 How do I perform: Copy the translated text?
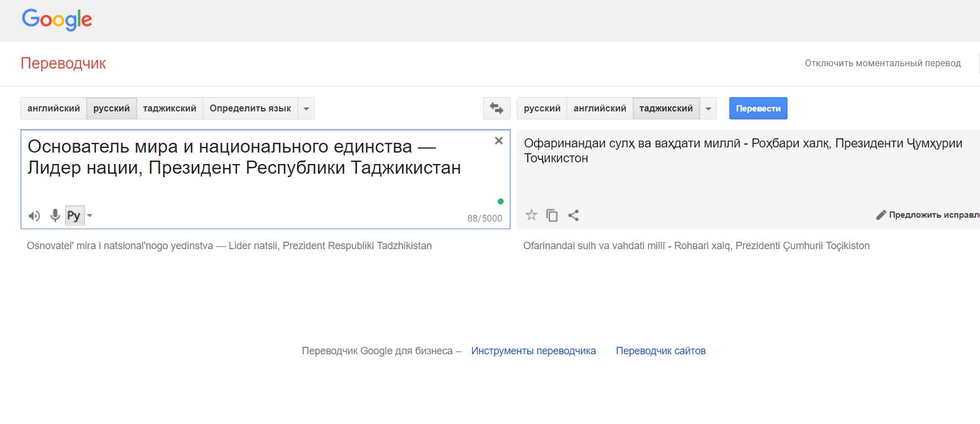pyautogui.click(x=552, y=215)
